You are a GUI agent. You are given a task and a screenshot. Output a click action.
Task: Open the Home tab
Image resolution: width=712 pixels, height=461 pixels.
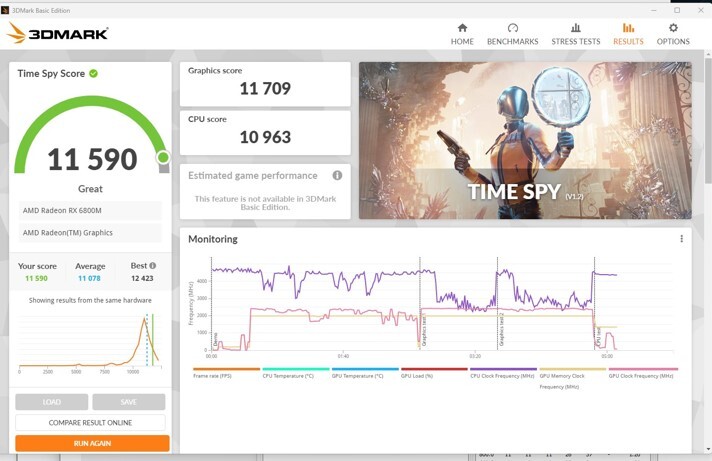point(462,35)
